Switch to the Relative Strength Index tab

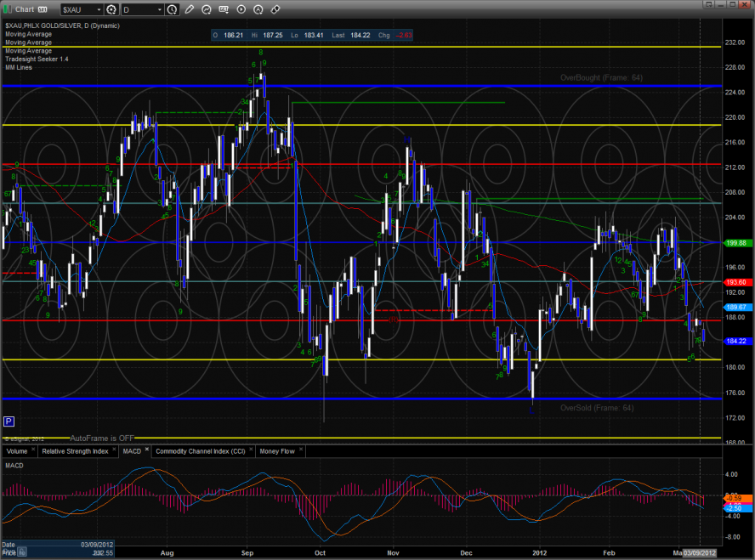pos(75,451)
